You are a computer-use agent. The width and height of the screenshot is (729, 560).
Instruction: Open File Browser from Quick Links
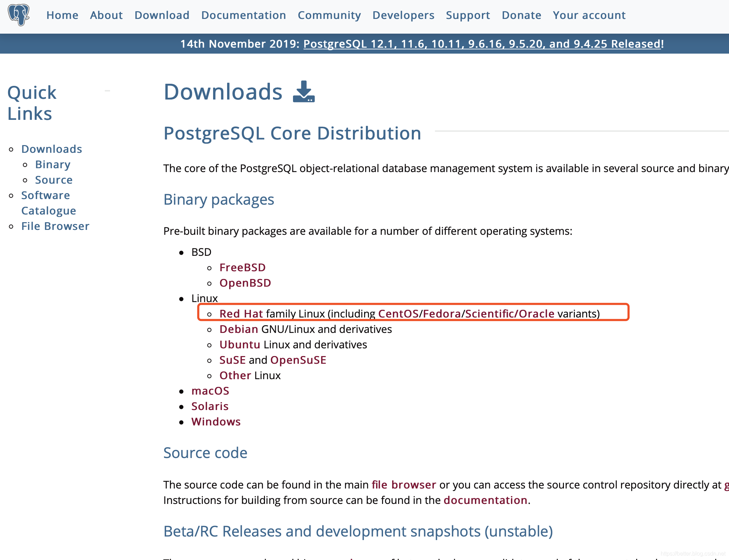point(55,226)
